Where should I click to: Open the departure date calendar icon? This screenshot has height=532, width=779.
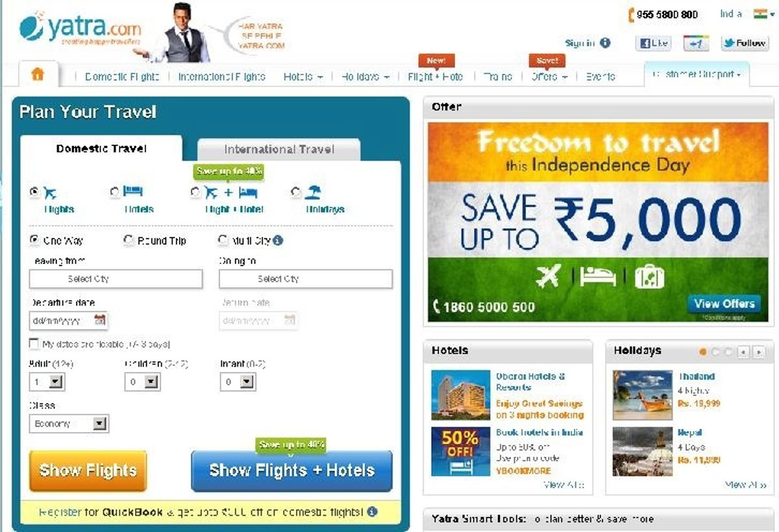(100, 320)
